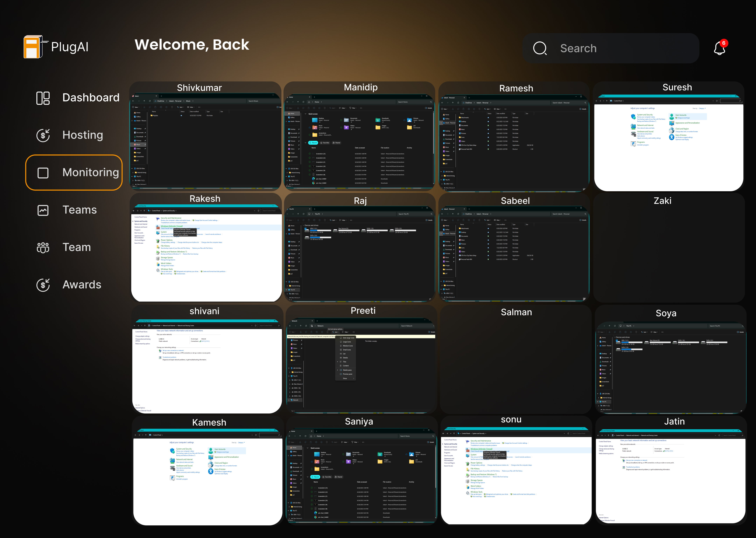Click the PlugAI logo icon
This screenshot has height=538, width=756.
(33, 47)
